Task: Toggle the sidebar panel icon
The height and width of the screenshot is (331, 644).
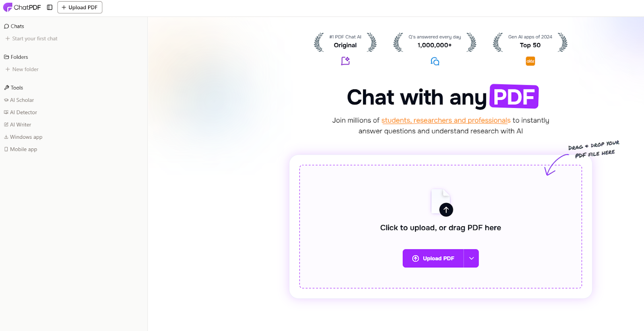Action: point(50,7)
